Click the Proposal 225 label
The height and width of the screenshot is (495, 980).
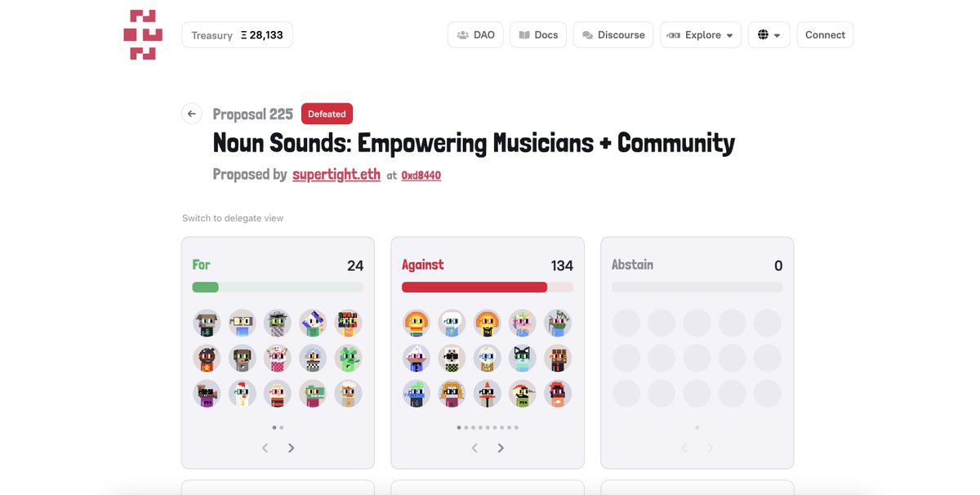252,114
